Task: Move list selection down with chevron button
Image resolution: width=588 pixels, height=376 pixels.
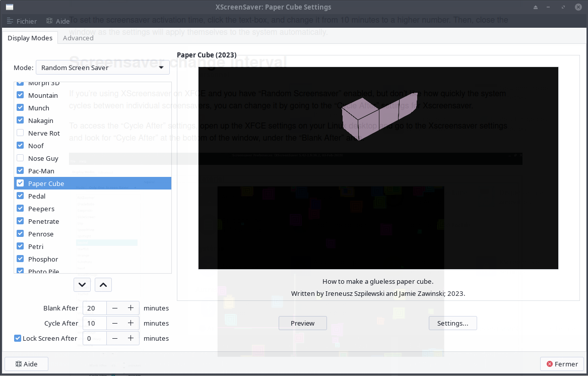Action: [82, 285]
